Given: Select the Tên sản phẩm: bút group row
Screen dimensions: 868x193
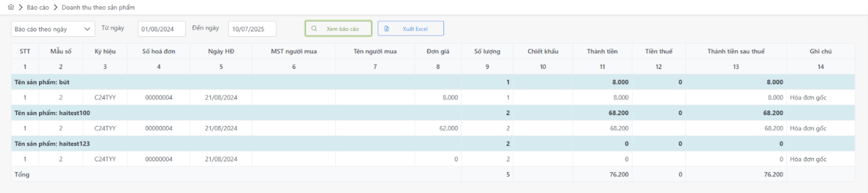Looking at the screenshot, I should (x=42, y=82).
